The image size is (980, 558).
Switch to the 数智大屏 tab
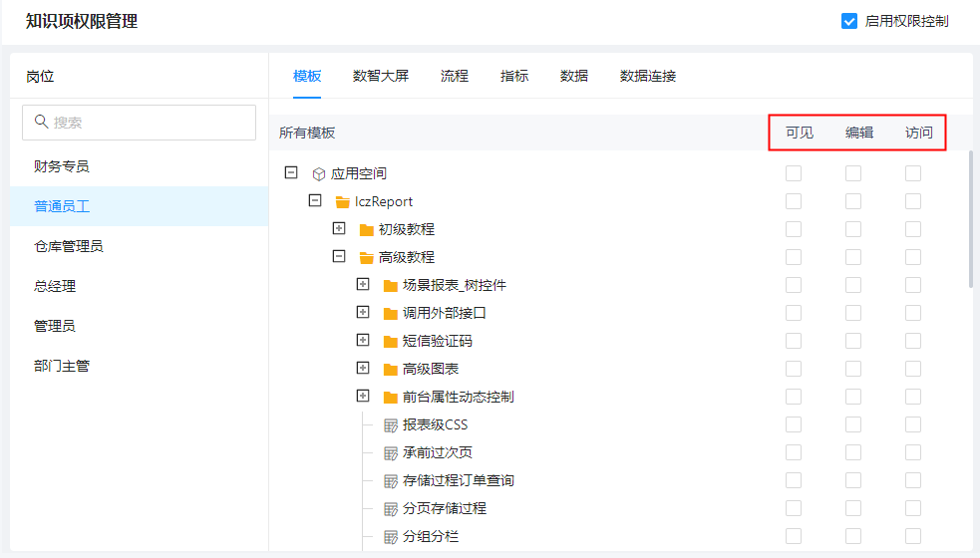pos(381,76)
